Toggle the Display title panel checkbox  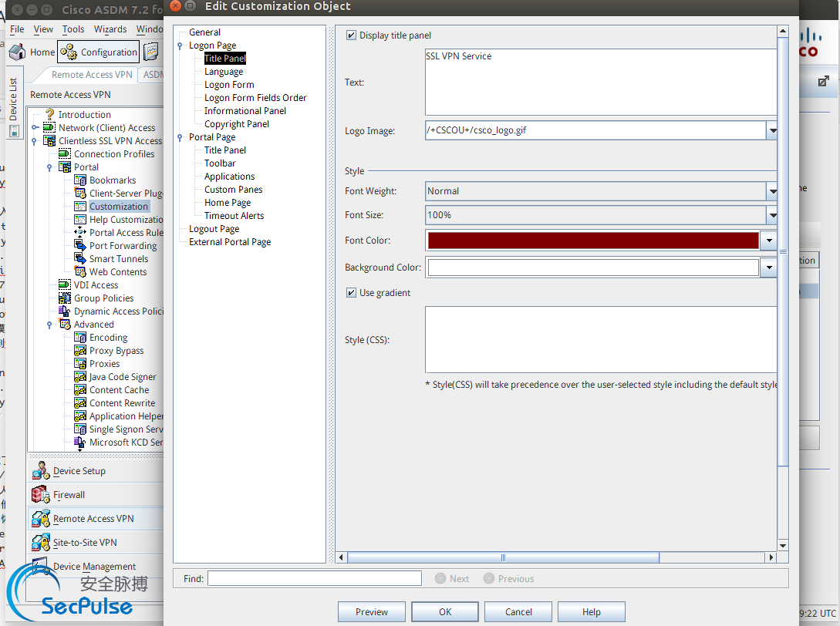[352, 35]
